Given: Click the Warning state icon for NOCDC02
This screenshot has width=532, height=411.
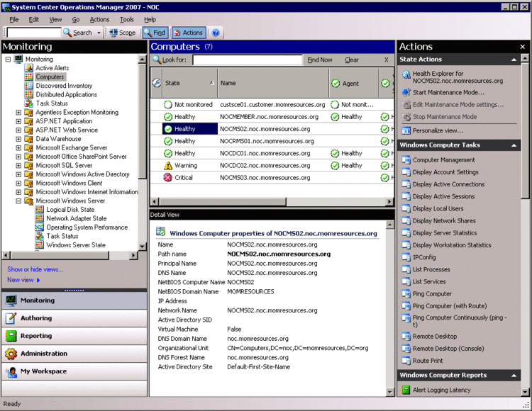Looking at the screenshot, I should [x=168, y=166].
